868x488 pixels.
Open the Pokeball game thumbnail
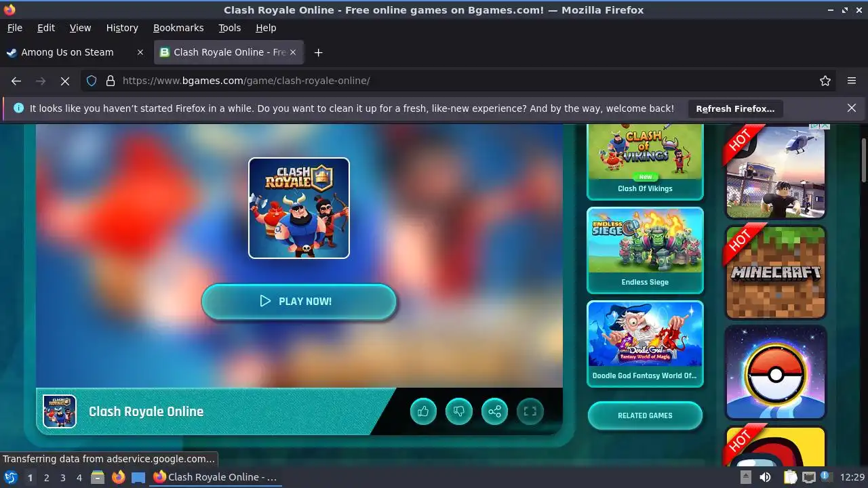(x=776, y=372)
